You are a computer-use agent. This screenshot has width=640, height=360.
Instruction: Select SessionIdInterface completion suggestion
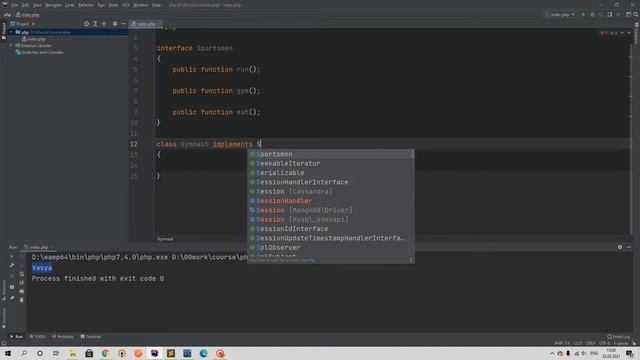pyautogui.click(x=331, y=229)
